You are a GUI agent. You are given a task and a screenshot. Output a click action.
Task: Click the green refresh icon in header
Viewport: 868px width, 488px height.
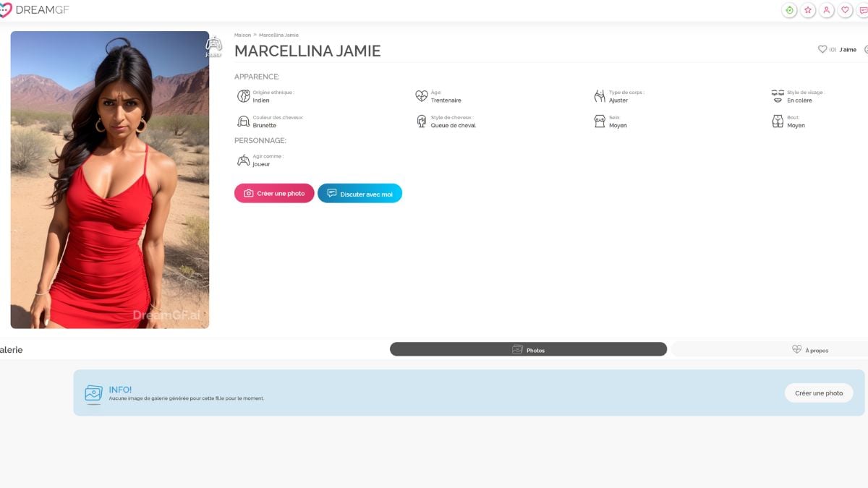(789, 10)
